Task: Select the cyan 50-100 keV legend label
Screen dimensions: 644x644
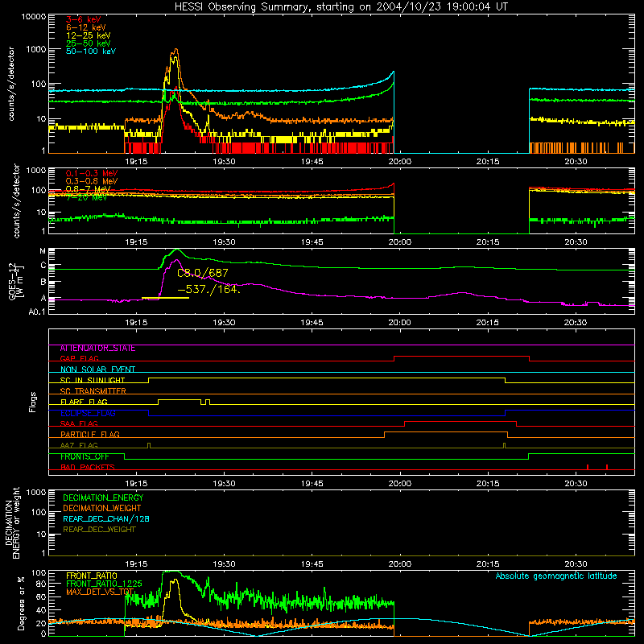Action: 91,52
